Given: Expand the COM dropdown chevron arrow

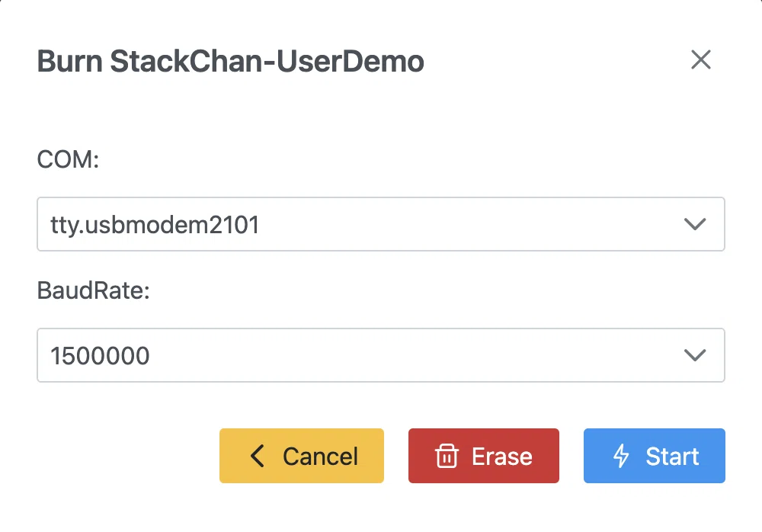Looking at the screenshot, I should pos(695,224).
